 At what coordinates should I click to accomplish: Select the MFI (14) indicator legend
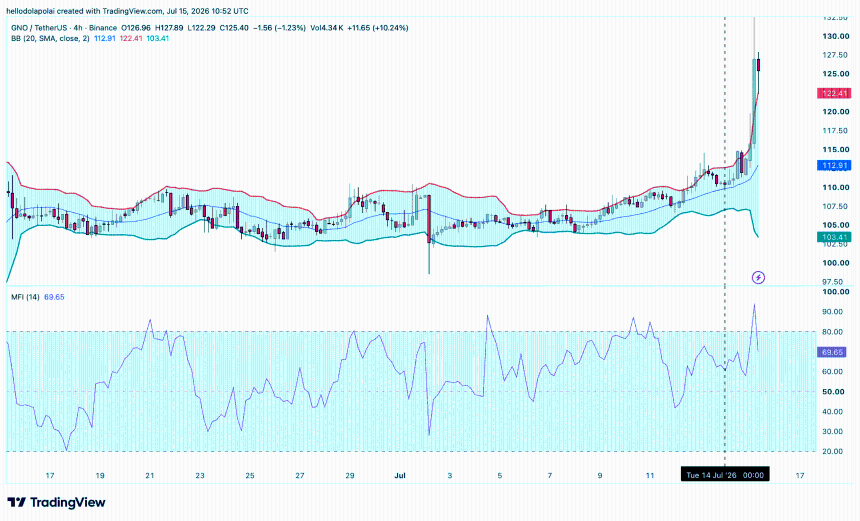tap(25, 297)
